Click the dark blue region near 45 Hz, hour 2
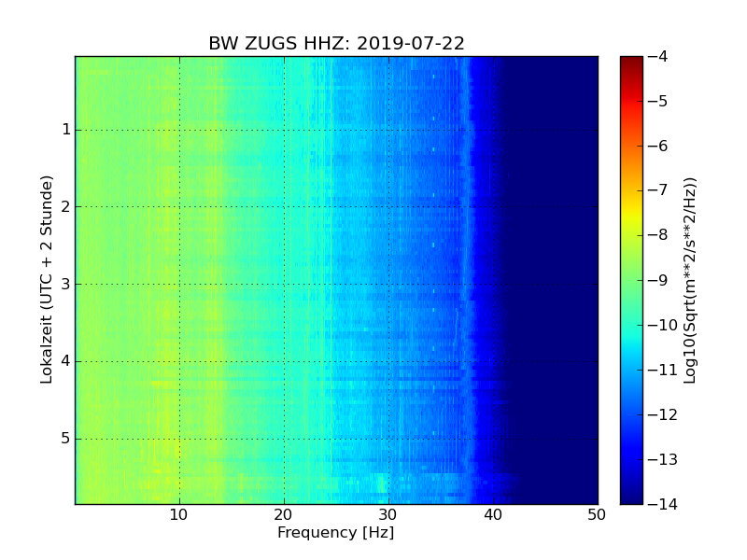This screenshot has width=747, height=560. point(546,206)
